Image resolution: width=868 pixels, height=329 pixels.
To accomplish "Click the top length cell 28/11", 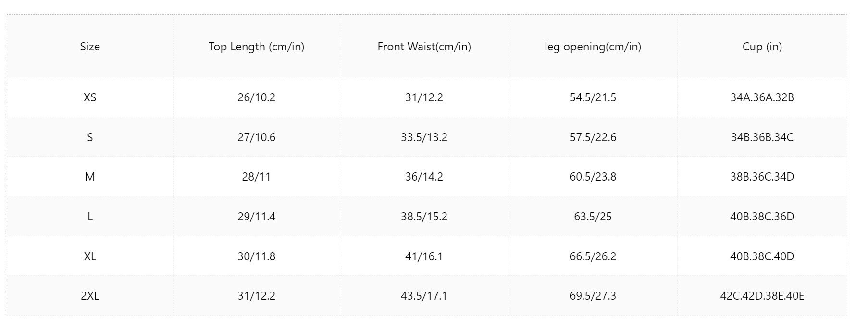I will [256, 177].
